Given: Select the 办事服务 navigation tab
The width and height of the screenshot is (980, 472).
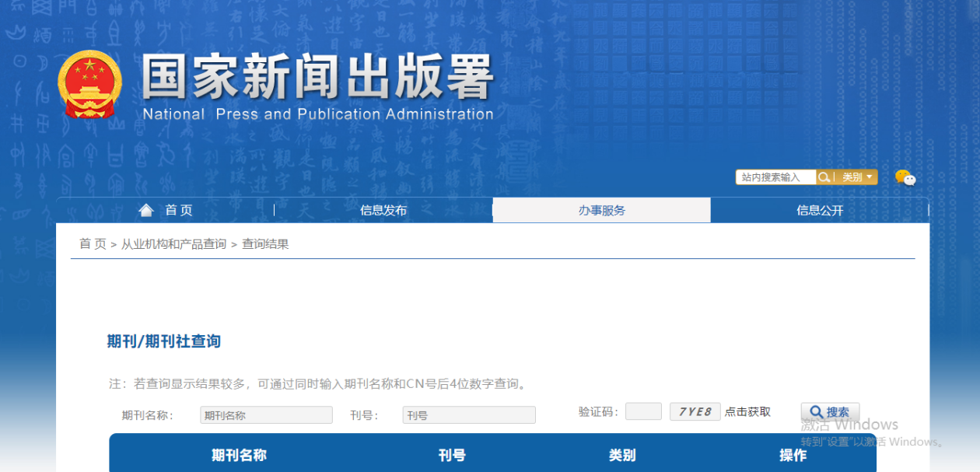Looking at the screenshot, I should [x=602, y=210].
